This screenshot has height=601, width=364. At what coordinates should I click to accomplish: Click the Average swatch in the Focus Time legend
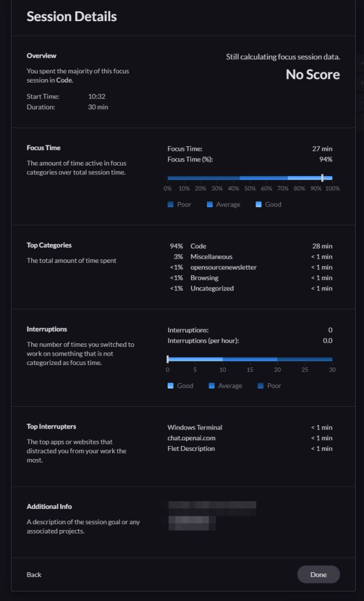[210, 205]
